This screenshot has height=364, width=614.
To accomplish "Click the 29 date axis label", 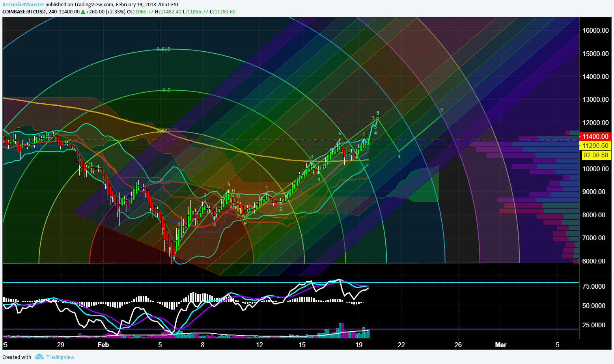I will pos(60,345).
